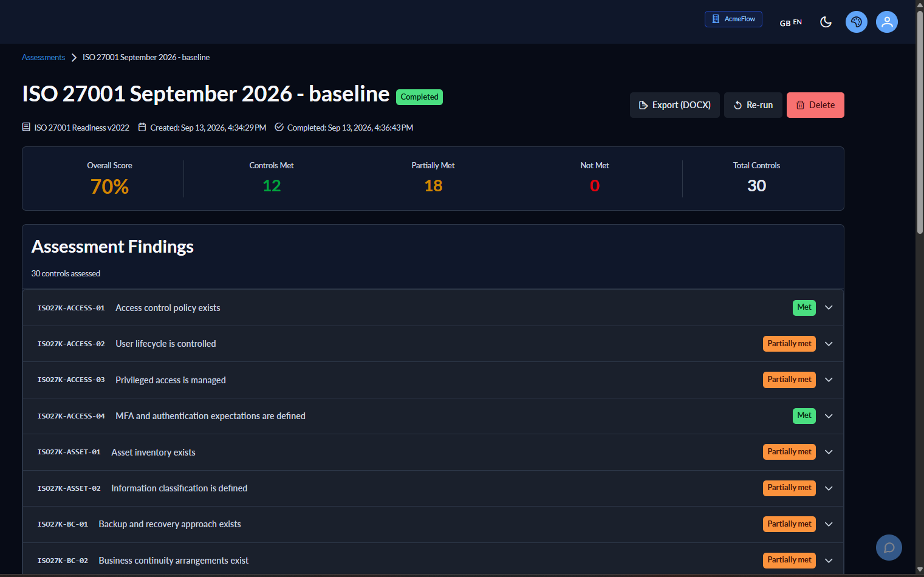The height and width of the screenshot is (577, 924).
Task: Open the color palette theme icon
Action: pyautogui.click(x=857, y=22)
